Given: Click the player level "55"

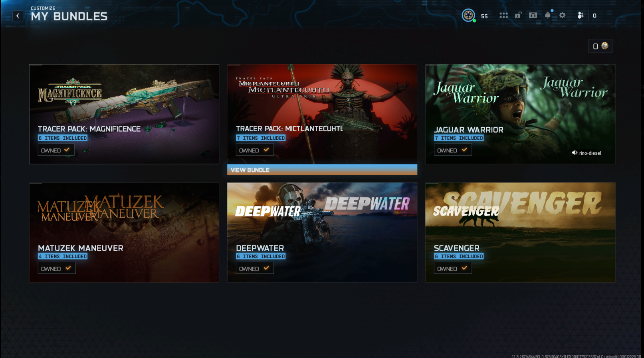Looking at the screenshot, I should point(484,16).
